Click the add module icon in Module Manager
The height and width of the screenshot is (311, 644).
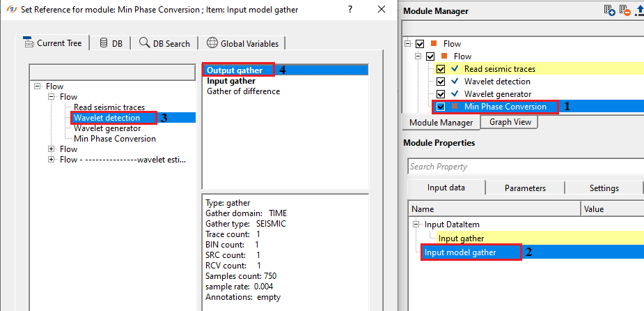(x=609, y=10)
